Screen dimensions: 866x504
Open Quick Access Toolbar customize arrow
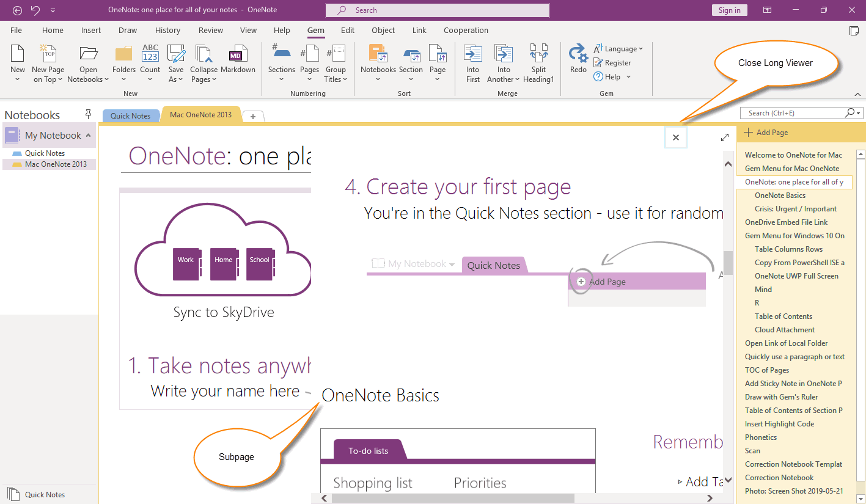pyautogui.click(x=53, y=10)
